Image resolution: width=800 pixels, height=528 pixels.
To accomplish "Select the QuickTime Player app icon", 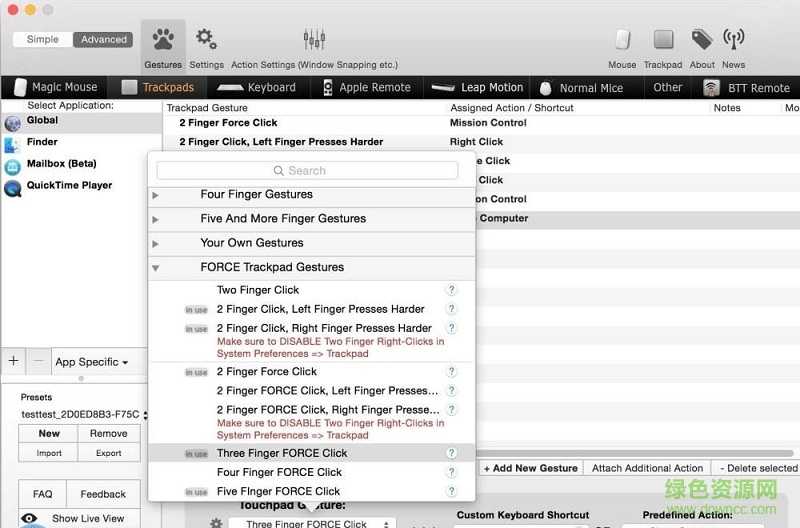I will 13,188.
